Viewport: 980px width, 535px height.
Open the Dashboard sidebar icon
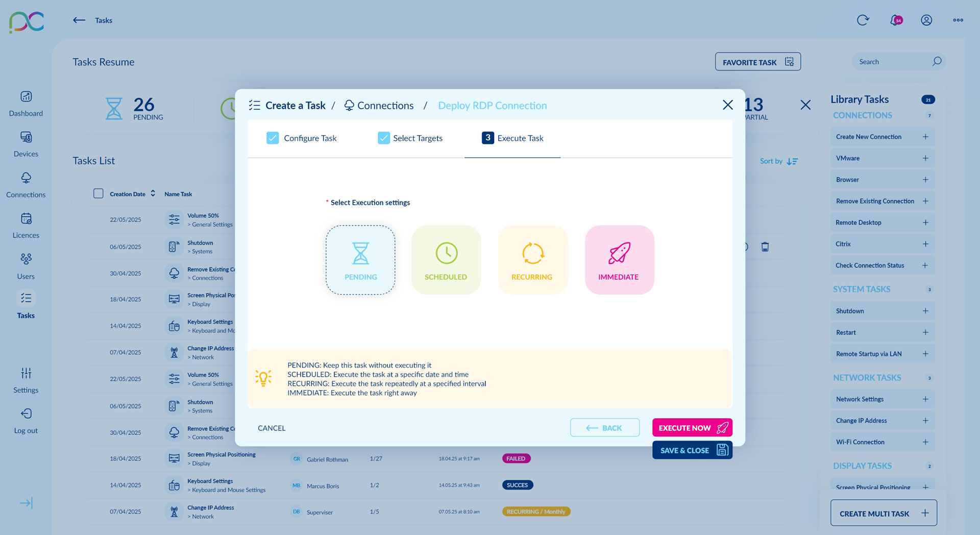click(26, 96)
